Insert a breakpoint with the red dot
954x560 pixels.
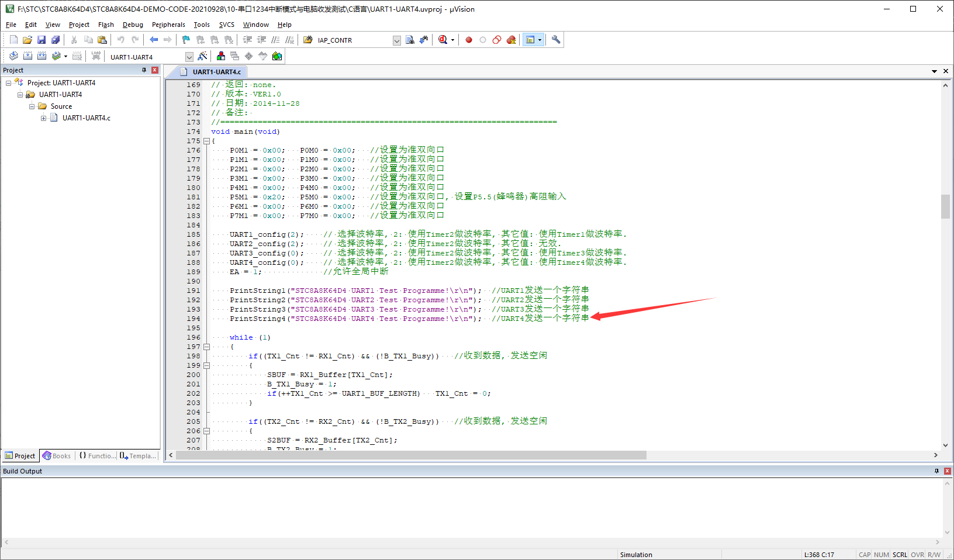pos(469,40)
